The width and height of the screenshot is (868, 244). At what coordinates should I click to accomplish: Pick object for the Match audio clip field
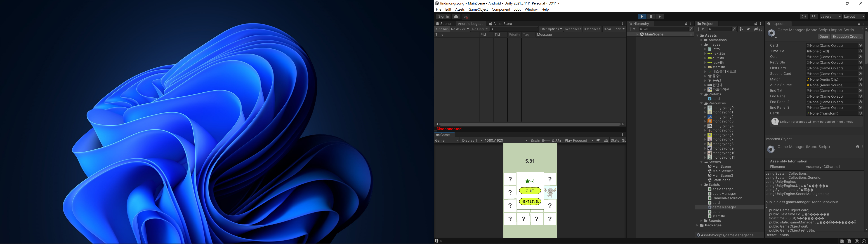[860, 80]
